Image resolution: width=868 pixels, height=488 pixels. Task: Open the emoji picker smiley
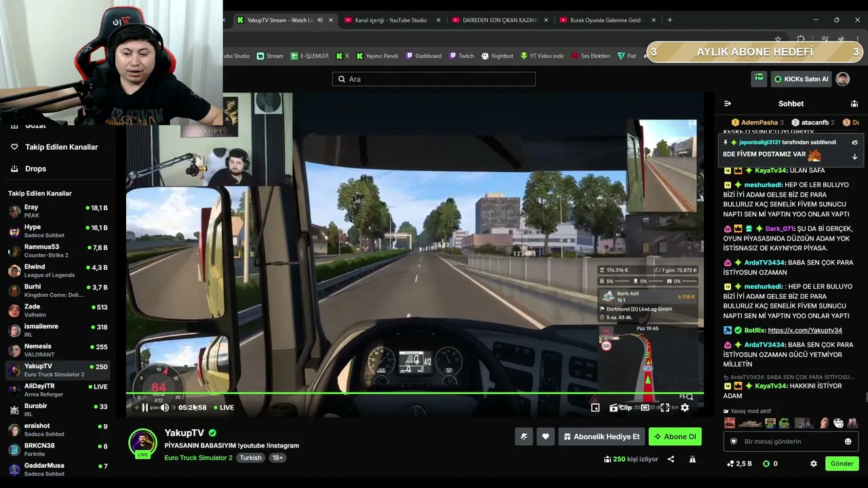click(848, 441)
